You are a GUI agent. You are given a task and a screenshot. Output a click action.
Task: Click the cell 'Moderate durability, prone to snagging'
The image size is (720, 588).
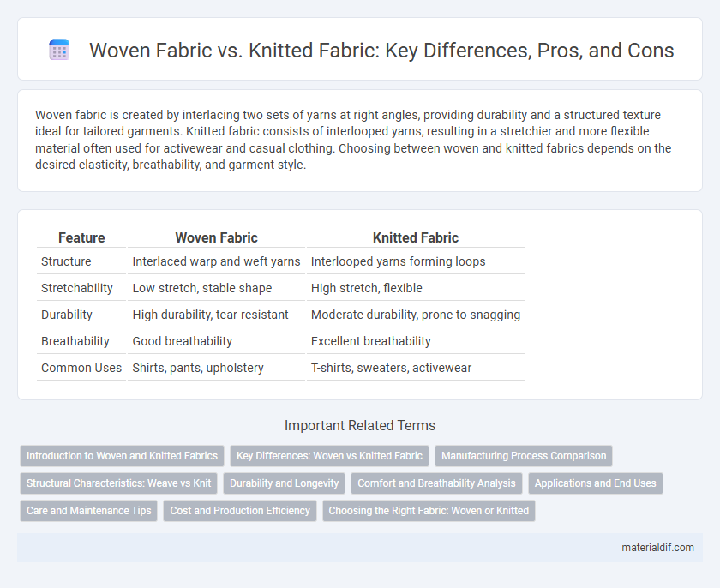416,315
